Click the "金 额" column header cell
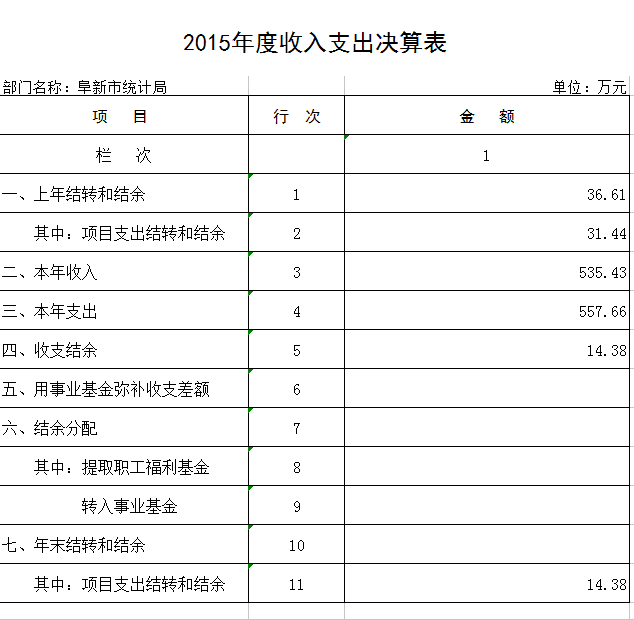 487,116
